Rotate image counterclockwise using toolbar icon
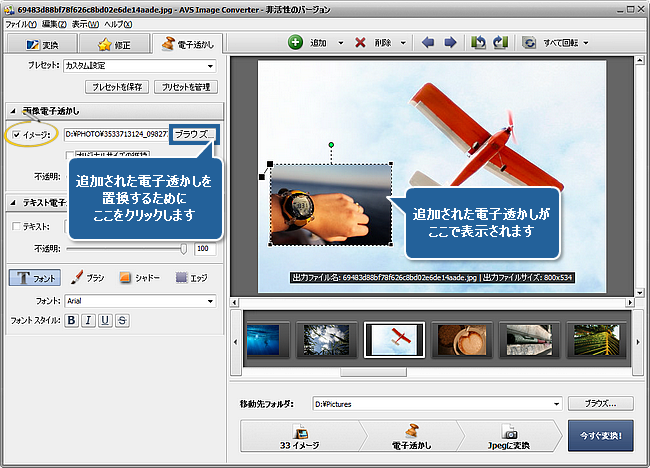 (x=479, y=43)
